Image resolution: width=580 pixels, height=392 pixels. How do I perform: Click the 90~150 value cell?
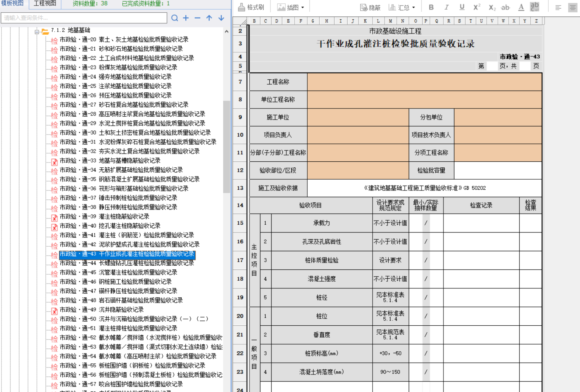391,372
